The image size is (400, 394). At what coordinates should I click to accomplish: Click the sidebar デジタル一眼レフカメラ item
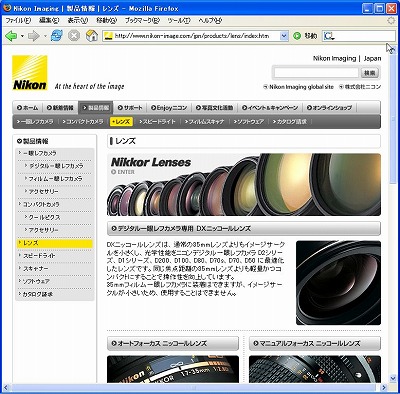tap(57, 166)
